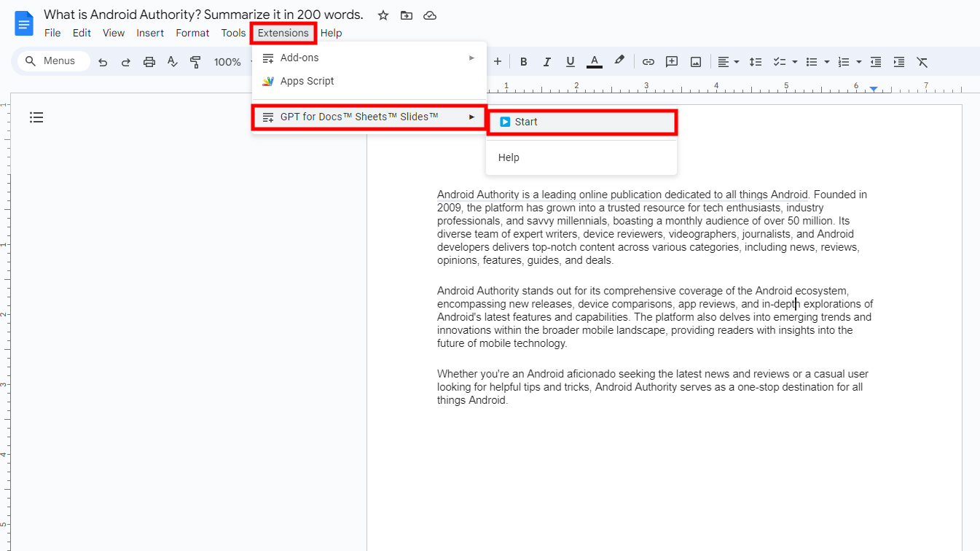Open the text alignment dropdown

coord(728,62)
